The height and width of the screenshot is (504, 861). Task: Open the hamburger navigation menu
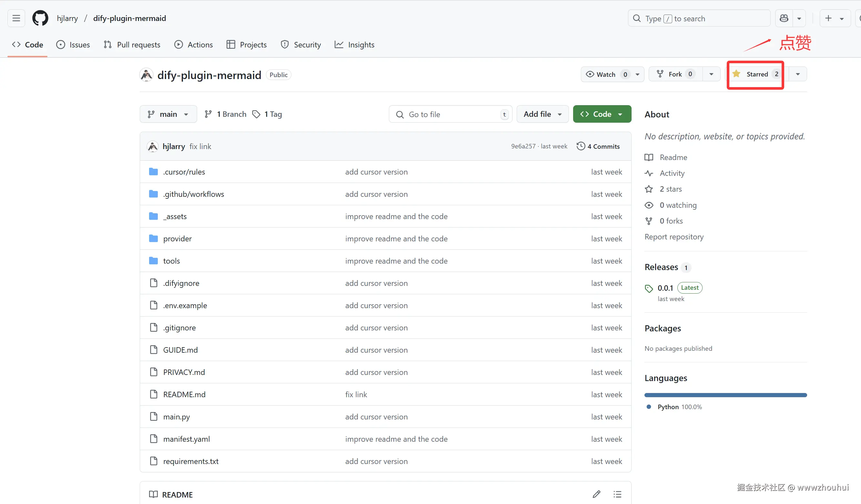[x=16, y=18]
